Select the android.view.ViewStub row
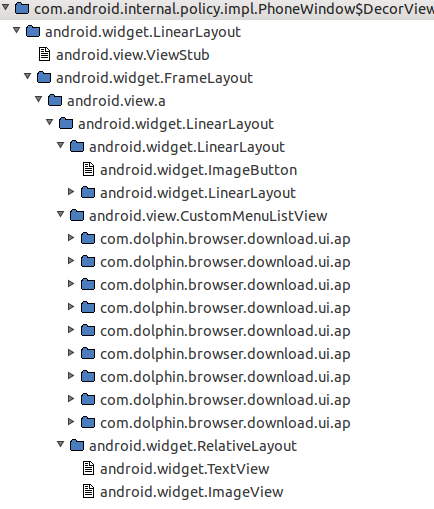 133,55
